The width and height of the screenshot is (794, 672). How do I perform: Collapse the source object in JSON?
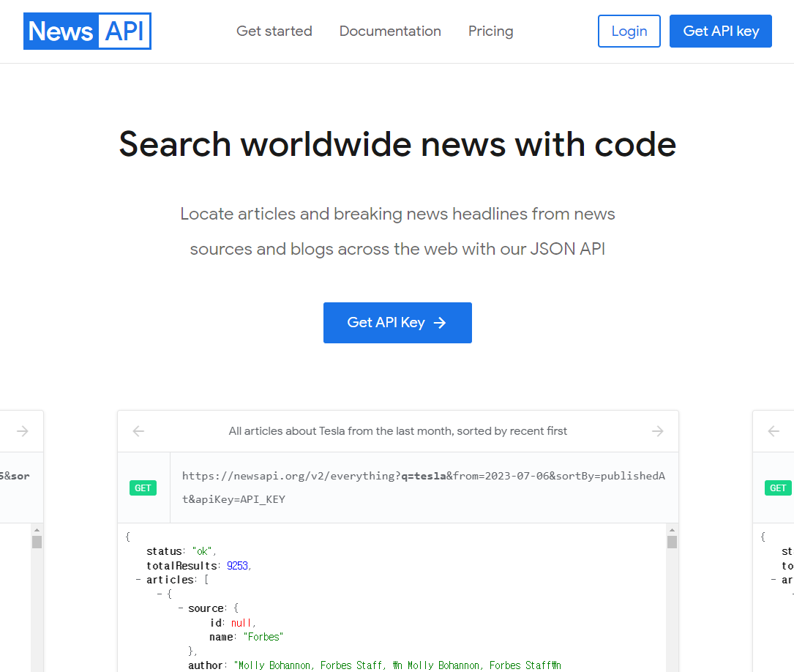[180, 608]
